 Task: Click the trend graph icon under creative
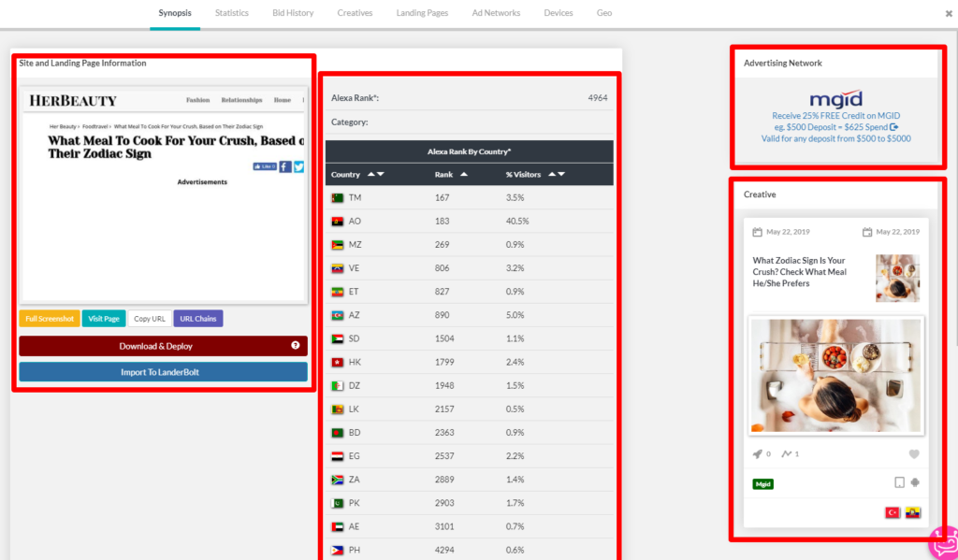(786, 454)
